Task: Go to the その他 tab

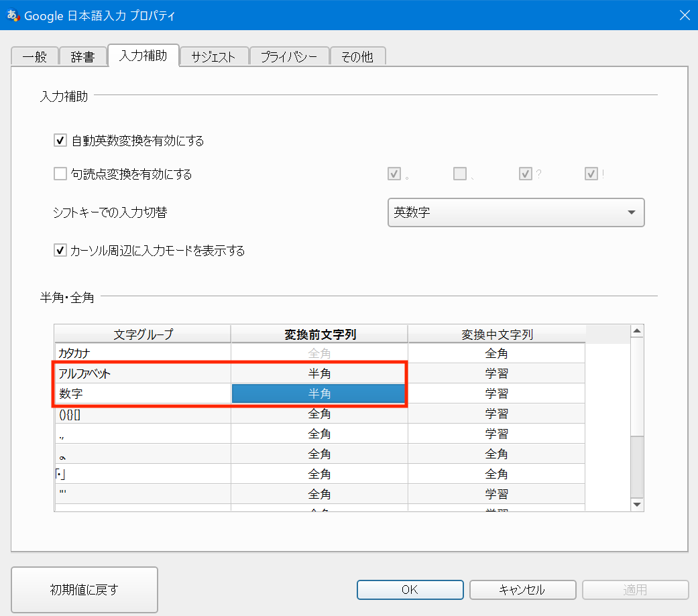Action: (357, 57)
